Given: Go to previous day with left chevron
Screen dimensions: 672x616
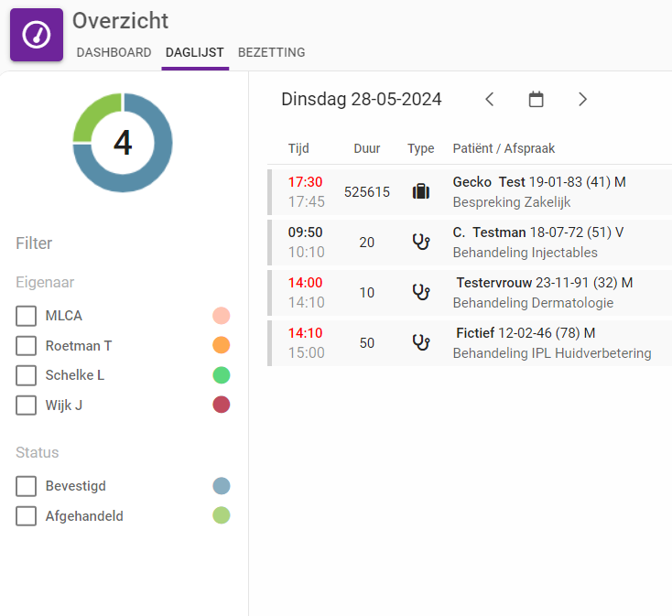Looking at the screenshot, I should click(490, 100).
